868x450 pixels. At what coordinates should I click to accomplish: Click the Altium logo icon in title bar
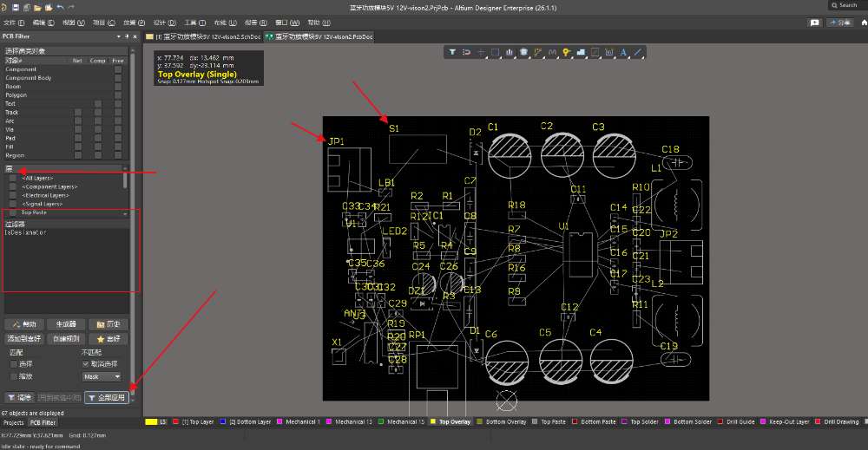coord(3,7)
